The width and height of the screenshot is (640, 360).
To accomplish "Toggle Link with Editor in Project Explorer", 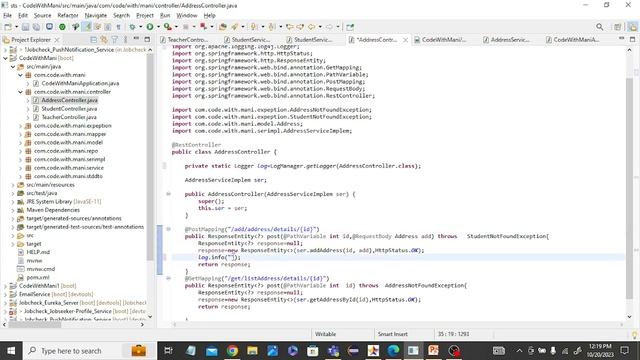I will coord(104,40).
